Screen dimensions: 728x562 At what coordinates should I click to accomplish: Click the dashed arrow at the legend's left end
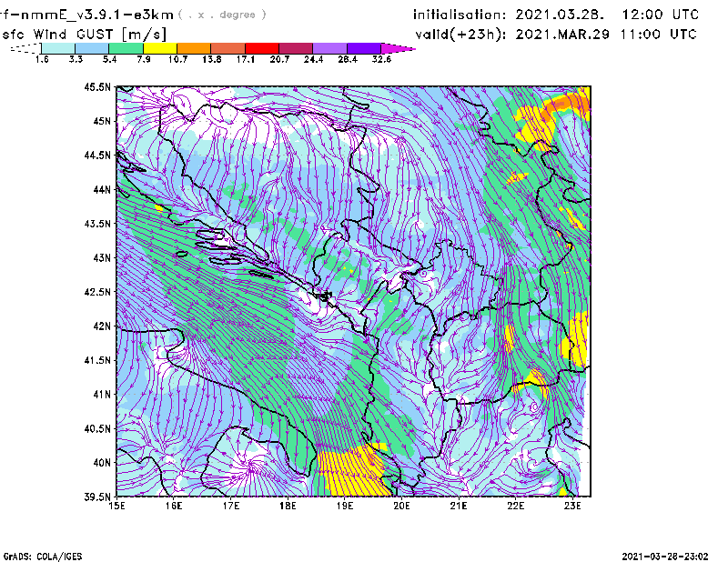tap(25, 48)
